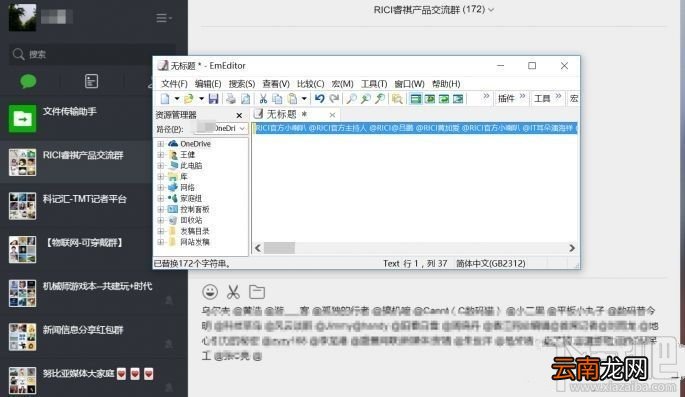Open print preview from the toolbar

click(x=246, y=99)
